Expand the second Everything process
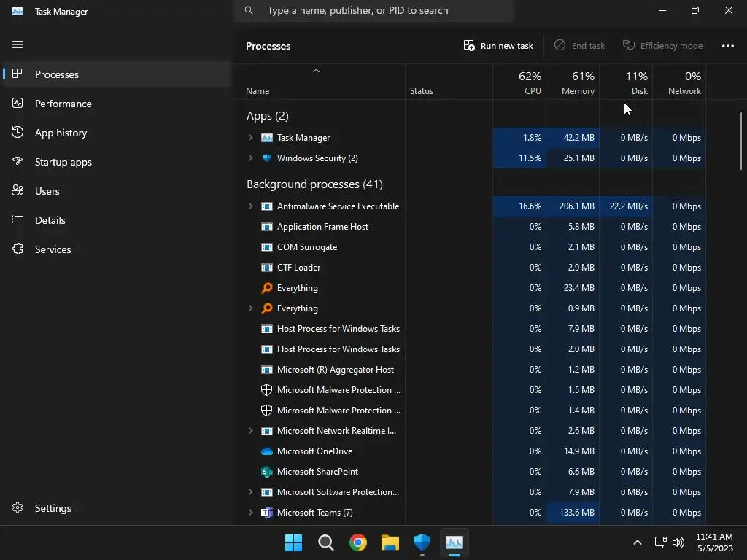The height and width of the screenshot is (560, 747). [250, 308]
